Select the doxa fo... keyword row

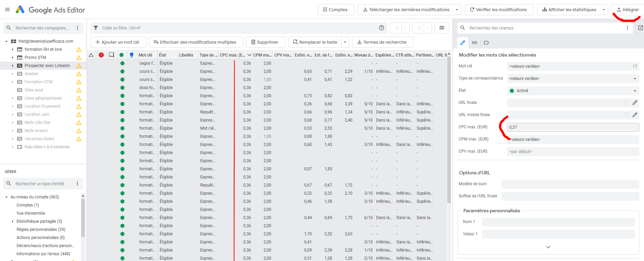click(x=267, y=88)
